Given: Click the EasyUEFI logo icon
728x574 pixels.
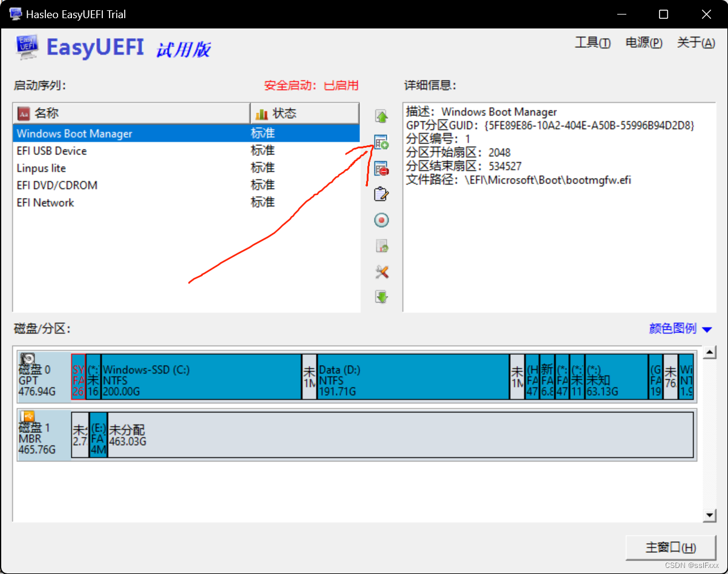Looking at the screenshot, I should [x=27, y=47].
